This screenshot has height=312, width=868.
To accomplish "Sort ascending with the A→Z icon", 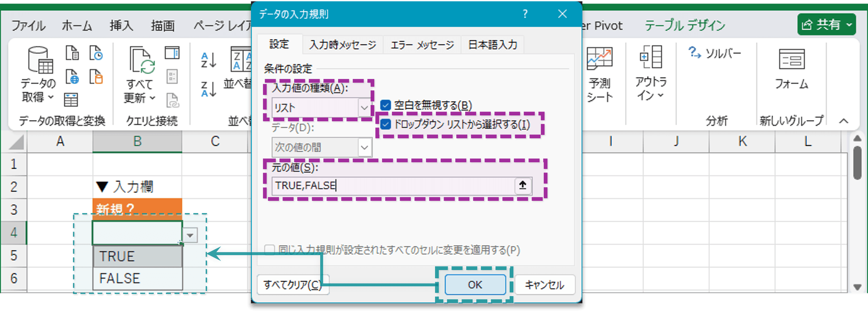I will pos(208,60).
